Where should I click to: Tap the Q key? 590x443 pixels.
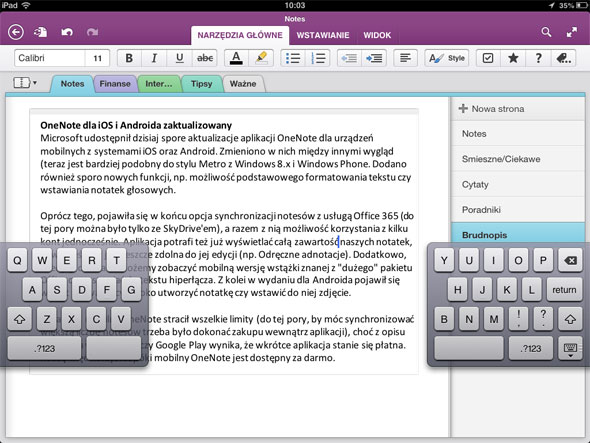[x=17, y=260]
